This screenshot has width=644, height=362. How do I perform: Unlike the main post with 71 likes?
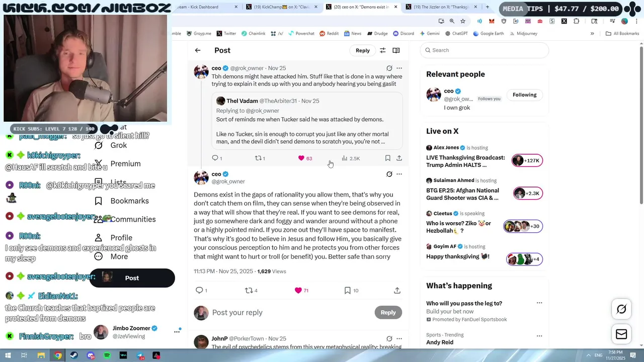coord(302,290)
